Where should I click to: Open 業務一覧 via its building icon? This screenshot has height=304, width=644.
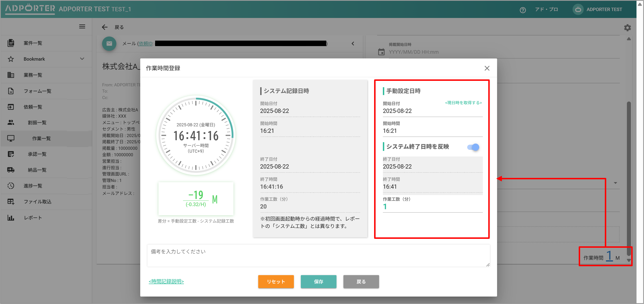pos(11,75)
